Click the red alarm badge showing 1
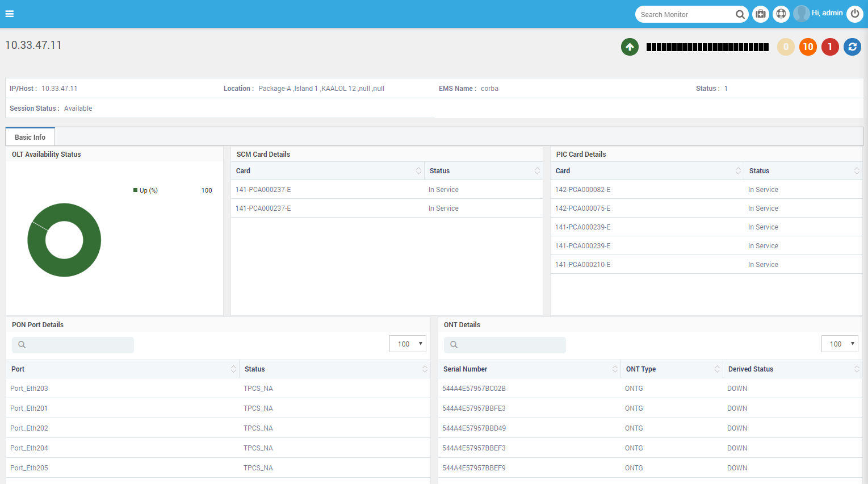Viewport: 868px width, 484px height. (x=830, y=47)
